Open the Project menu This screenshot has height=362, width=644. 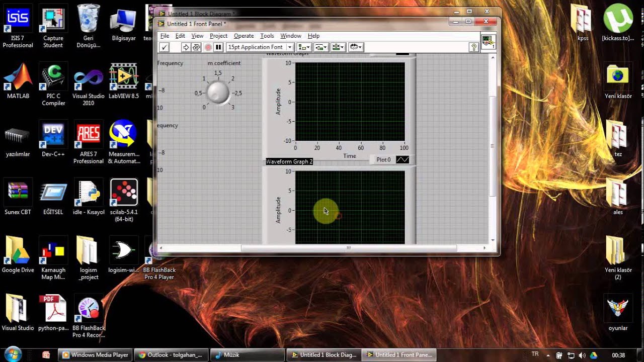tap(218, 36)
